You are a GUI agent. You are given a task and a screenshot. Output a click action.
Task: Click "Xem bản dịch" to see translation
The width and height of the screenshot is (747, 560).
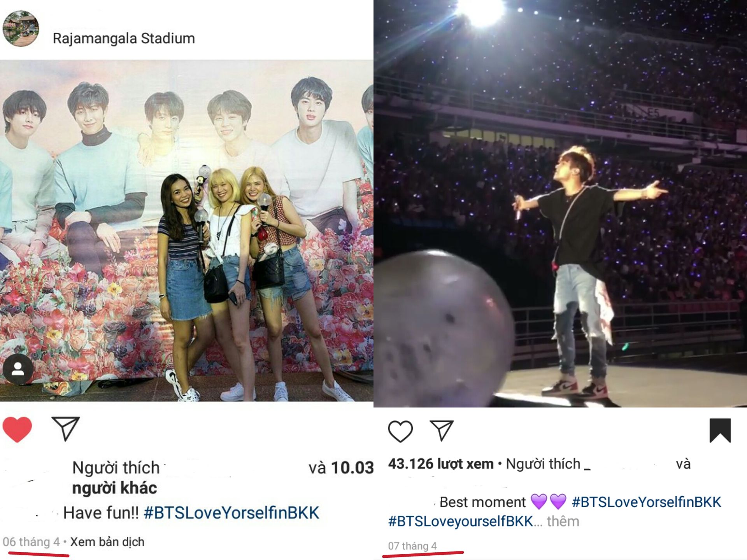pyautogui.click(x=107, y=542)
